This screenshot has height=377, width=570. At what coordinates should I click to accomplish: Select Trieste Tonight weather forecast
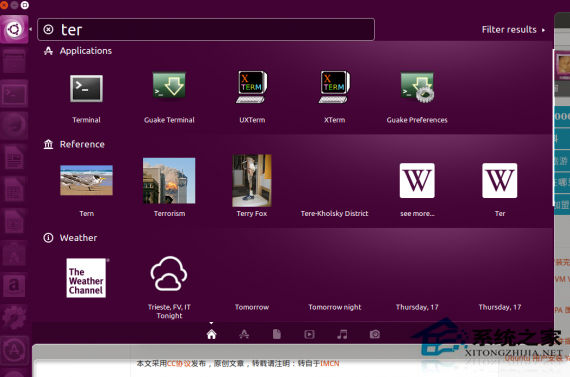169,274
